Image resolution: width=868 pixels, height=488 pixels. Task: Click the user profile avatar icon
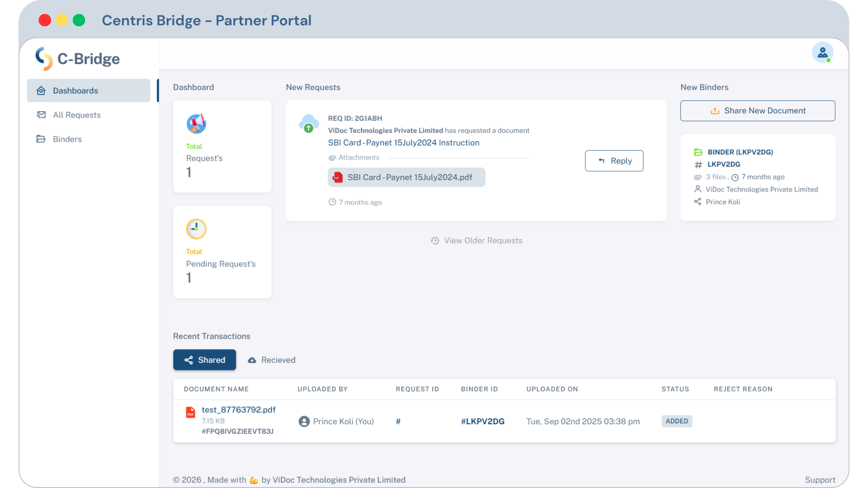click(822, 53)
